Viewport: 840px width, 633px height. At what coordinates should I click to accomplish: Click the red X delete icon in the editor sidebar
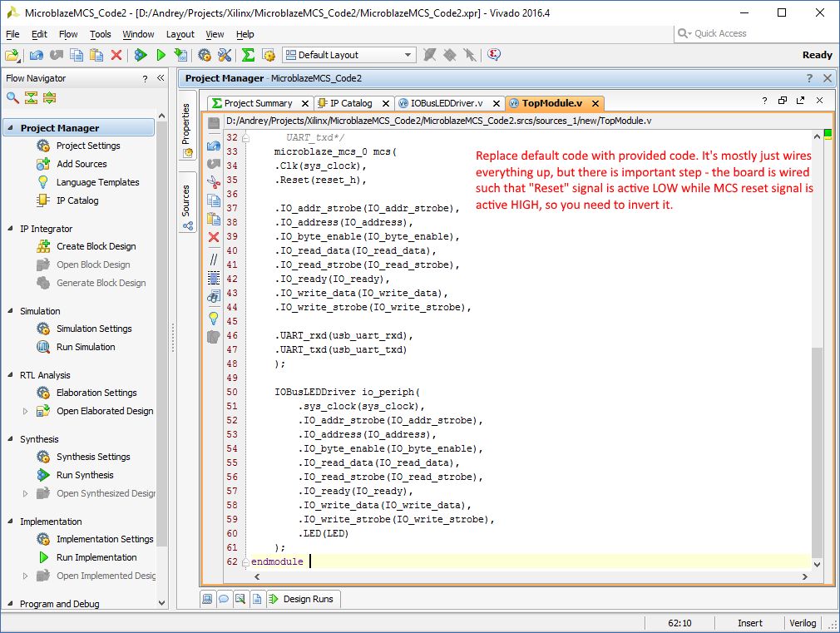214,238
